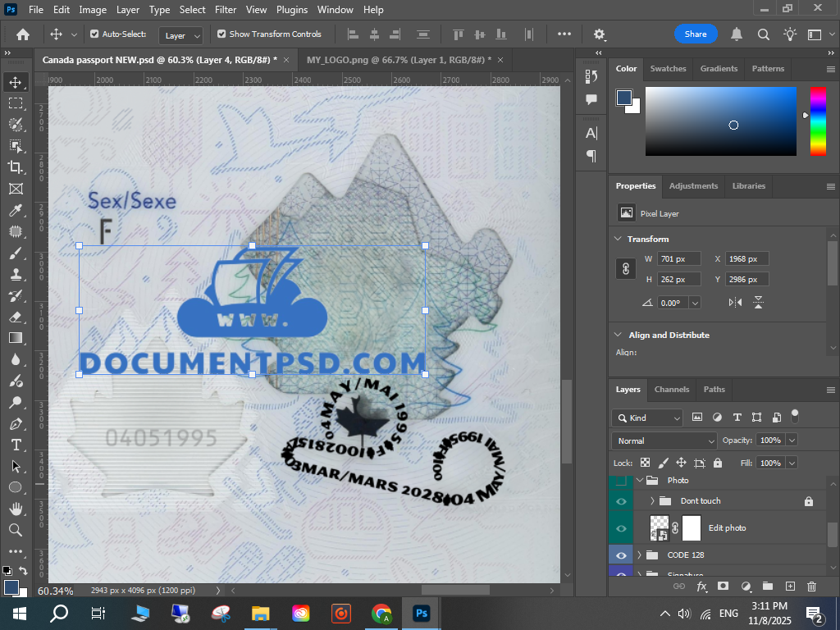Click the delete layer trash icon
This screenshot has width=840, height=630.
click(811, 587)
